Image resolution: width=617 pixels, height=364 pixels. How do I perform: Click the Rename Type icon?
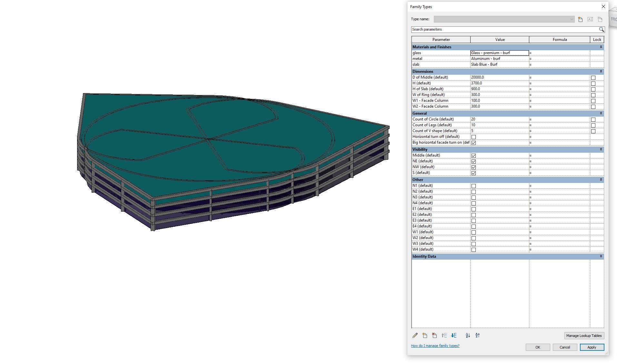click(x=590, y=19)
